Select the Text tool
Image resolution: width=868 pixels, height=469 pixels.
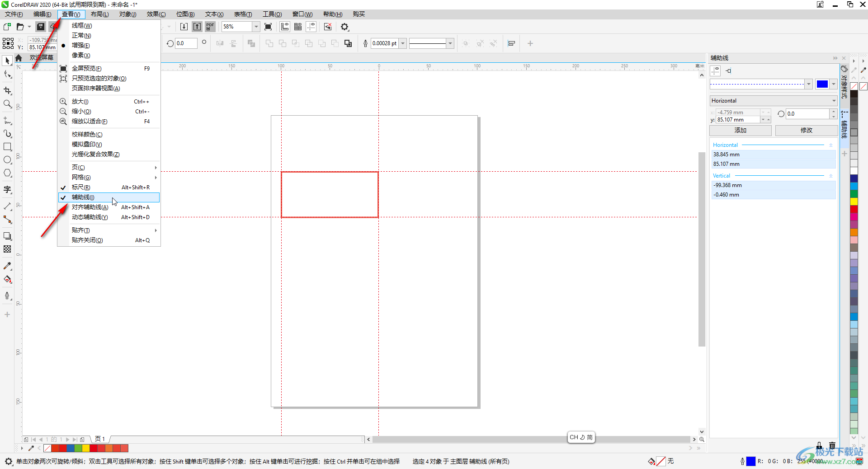7,190
